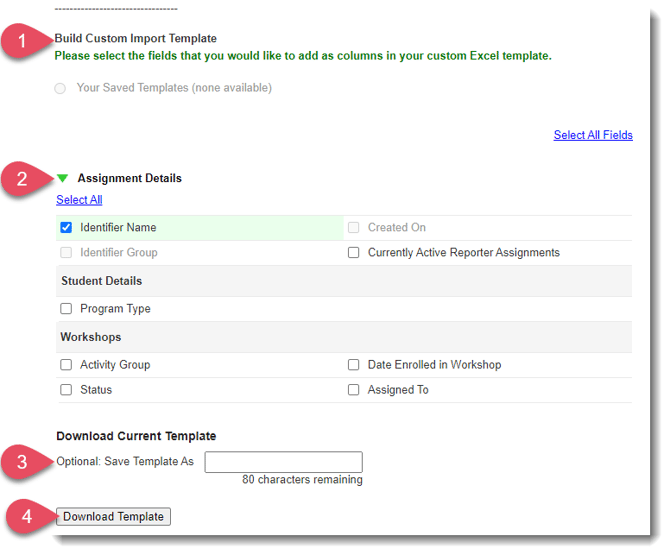670x555 pixels.
Task: Check the Assigned To checkbox
Action: coord(354,390)
